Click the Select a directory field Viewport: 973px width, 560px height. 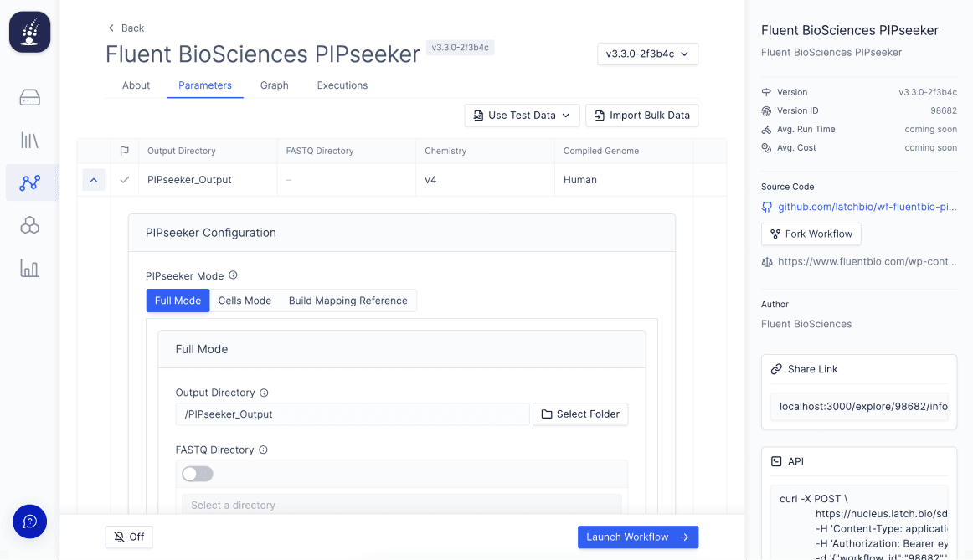(x=401, y=505)
